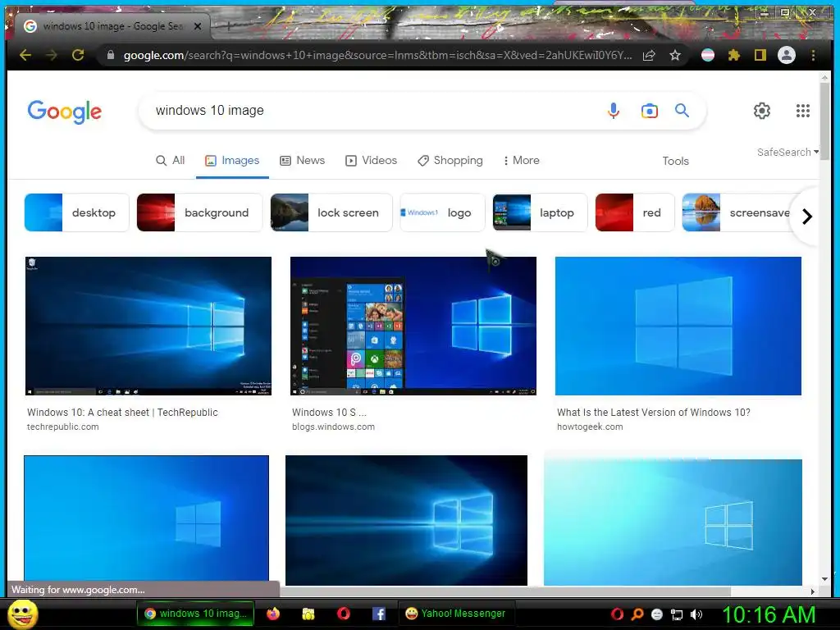Follow the techrepublic.com source link
Screen dimensions: 840x630
(x=62, y=427)
